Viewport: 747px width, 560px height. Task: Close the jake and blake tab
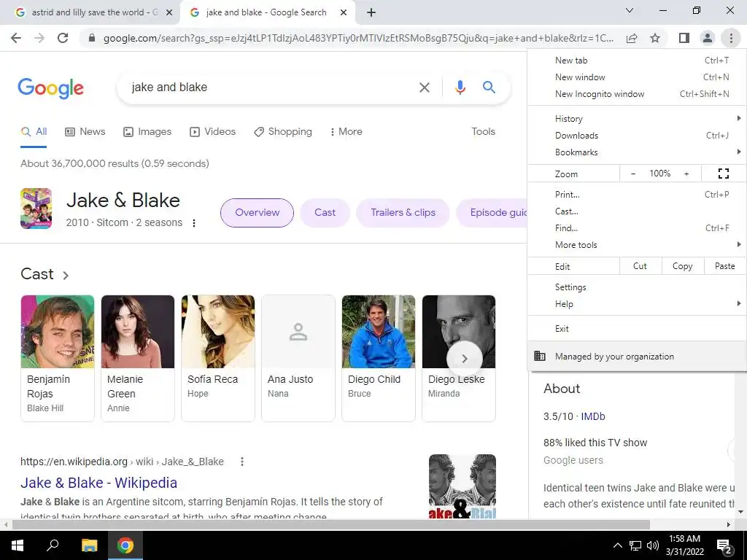(343, 12)
